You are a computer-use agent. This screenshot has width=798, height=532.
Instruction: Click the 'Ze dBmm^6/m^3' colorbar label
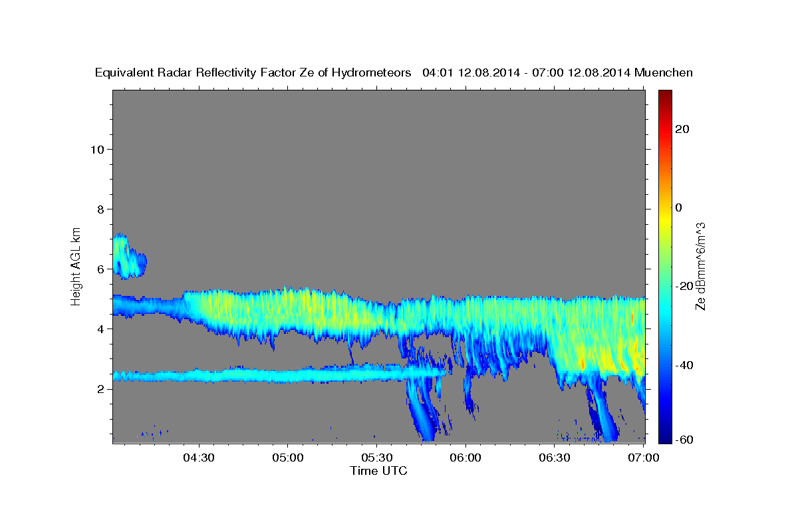coord(700,266)
